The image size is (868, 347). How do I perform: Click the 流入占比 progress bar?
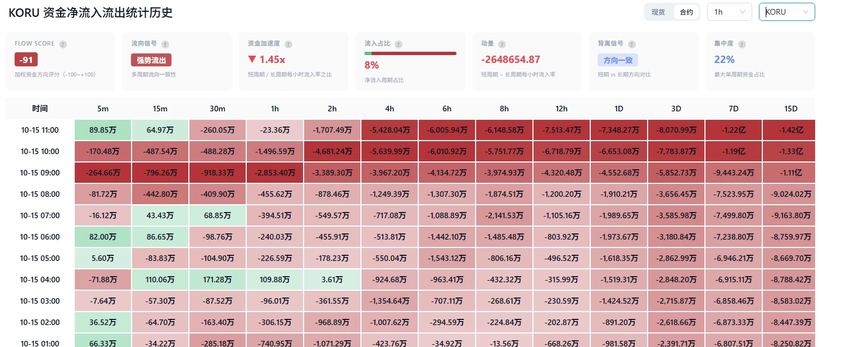point(410,53)
